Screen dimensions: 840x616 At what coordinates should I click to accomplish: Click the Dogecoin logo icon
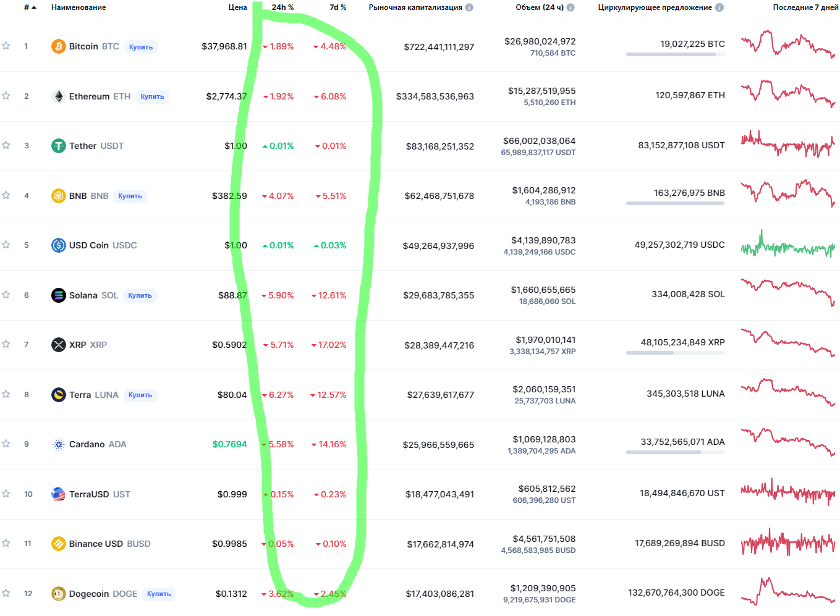click(58, 594)
